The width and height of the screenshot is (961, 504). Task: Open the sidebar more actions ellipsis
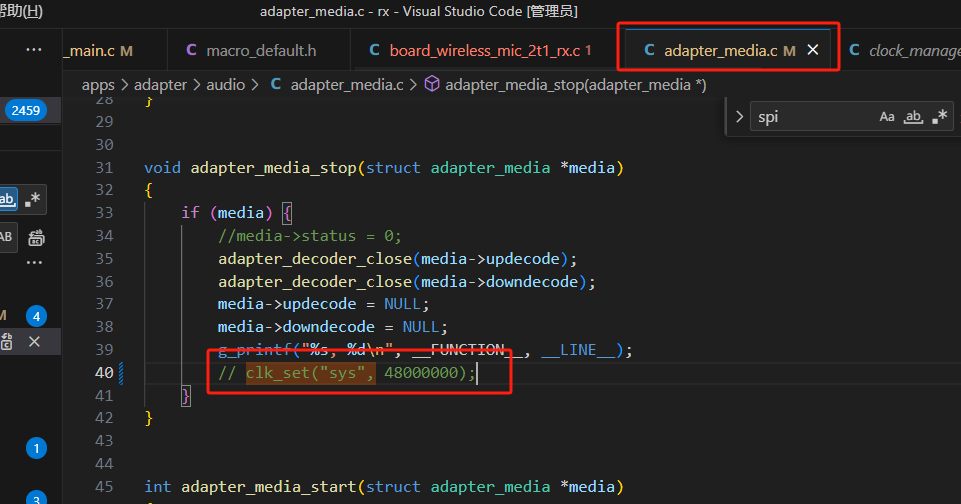click(34, 50)
